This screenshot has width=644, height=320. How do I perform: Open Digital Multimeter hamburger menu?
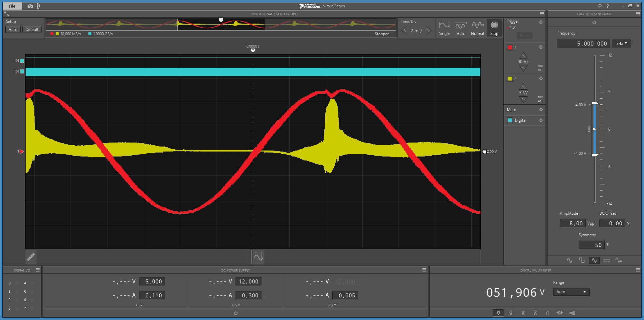(x=638, y=270)
